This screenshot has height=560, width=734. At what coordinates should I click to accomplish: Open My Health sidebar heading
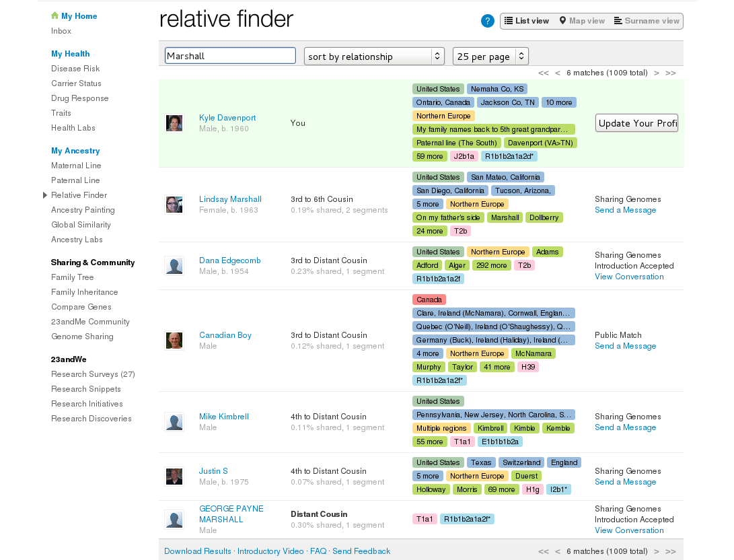[x=70, y=54]
